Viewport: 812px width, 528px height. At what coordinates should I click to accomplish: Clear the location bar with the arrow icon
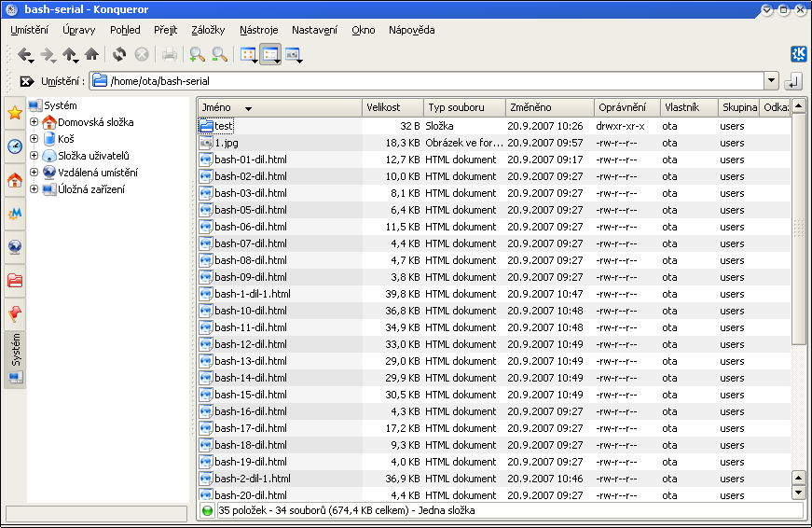(26, 82)
